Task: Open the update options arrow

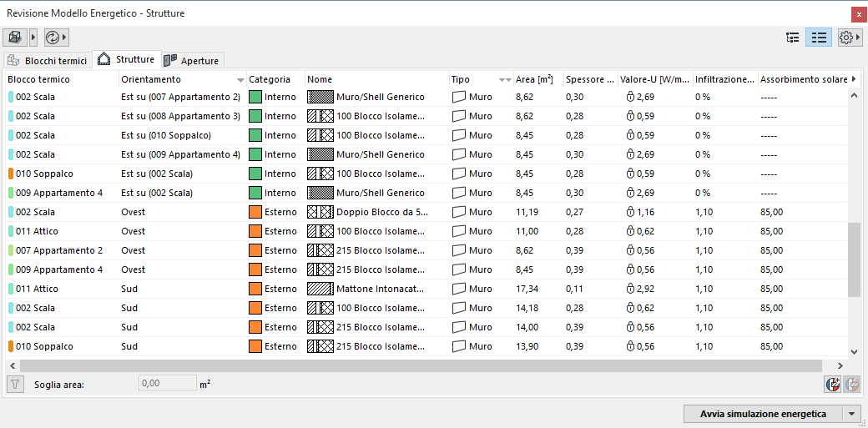Action: [65, 38]
